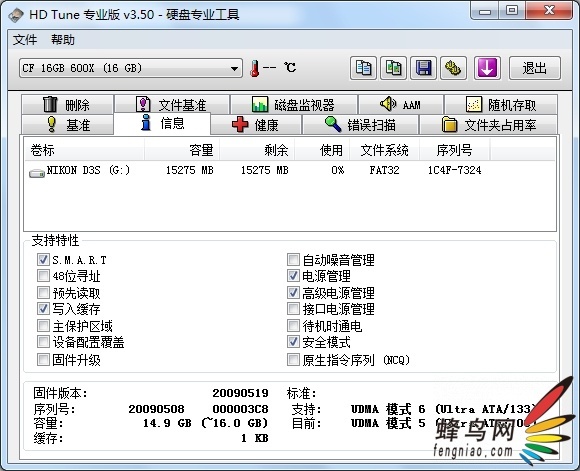Switch to the AAM tab
580x471 pixels.
coord(401,105)
